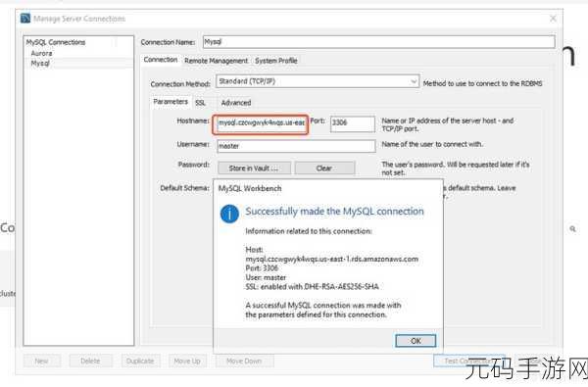
Task: Click the Clear password button
Action: pos(324,168)
